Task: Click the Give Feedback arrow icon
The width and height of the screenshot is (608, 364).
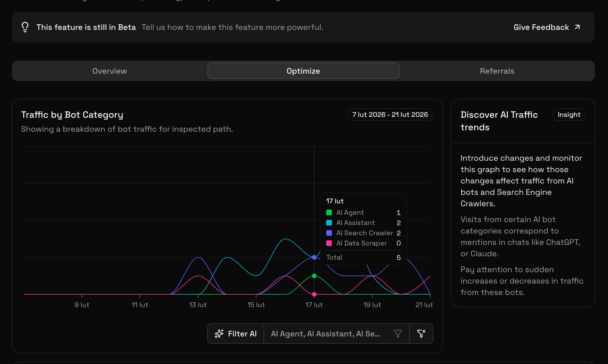Action: click(577, 27)
